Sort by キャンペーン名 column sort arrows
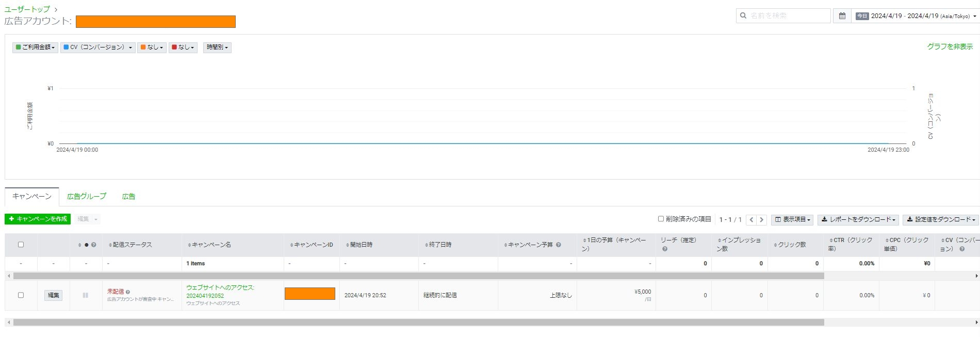 (x=189, y=245)
